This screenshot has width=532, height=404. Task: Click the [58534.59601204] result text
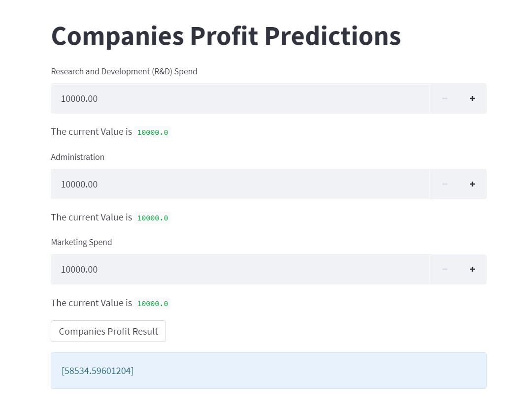coord(97,370)
